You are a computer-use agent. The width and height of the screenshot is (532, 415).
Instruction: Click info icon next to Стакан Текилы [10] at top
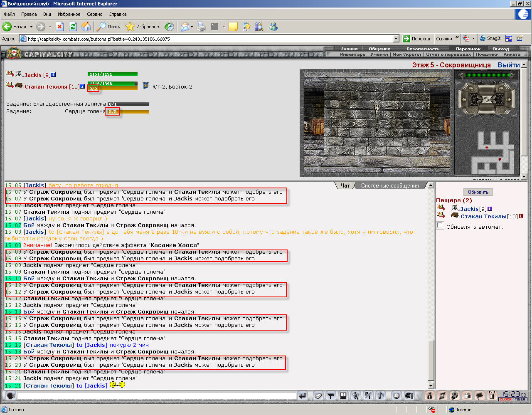tap(83, 86)
